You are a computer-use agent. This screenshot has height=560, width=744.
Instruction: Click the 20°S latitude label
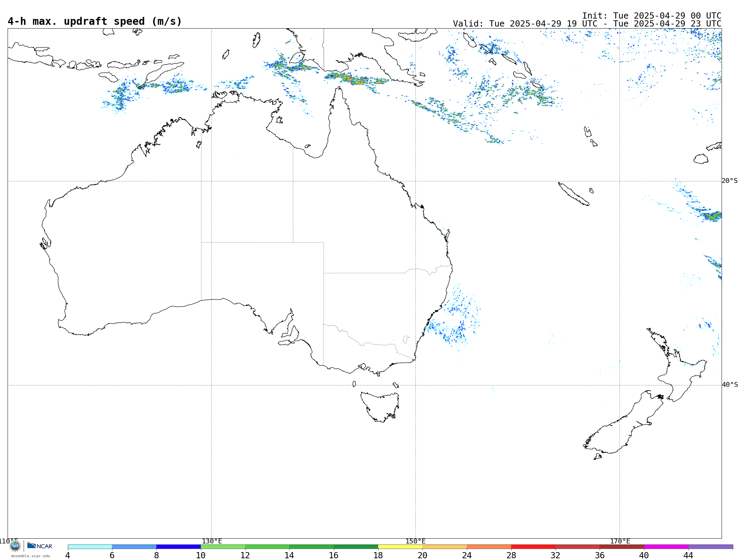(730, 181)
